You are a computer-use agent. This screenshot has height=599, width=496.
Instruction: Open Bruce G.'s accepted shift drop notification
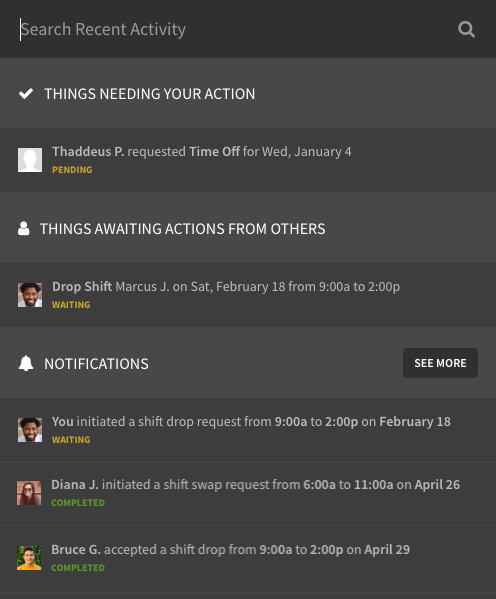[x=248, y=559]
